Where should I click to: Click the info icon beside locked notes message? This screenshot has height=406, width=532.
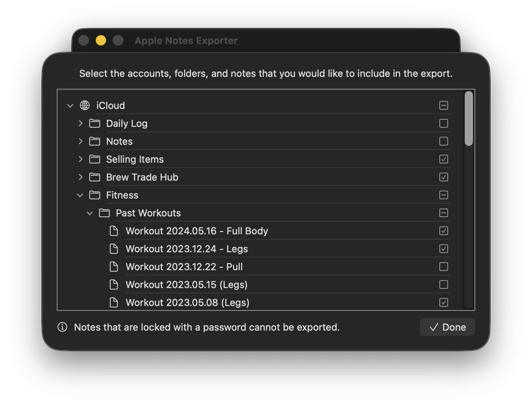(62, 327)
